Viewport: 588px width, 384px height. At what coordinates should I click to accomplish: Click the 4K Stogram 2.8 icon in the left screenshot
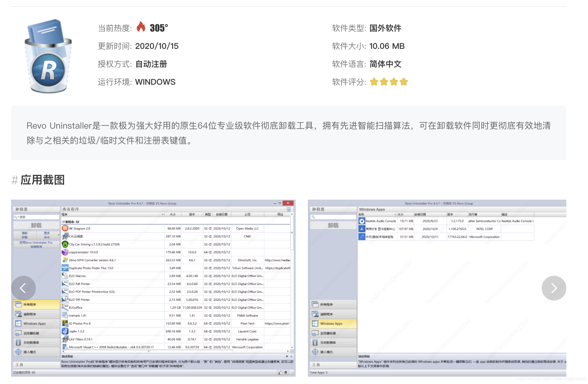65,228
